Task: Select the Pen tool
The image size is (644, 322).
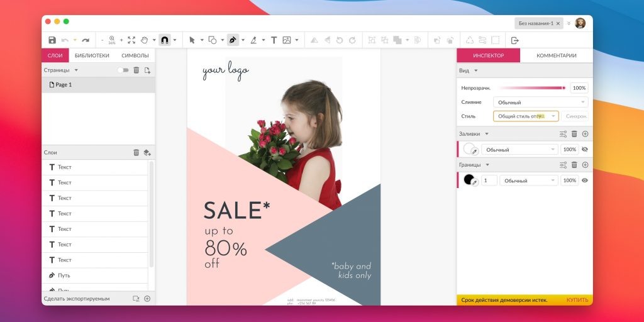Action: [233, 40]
